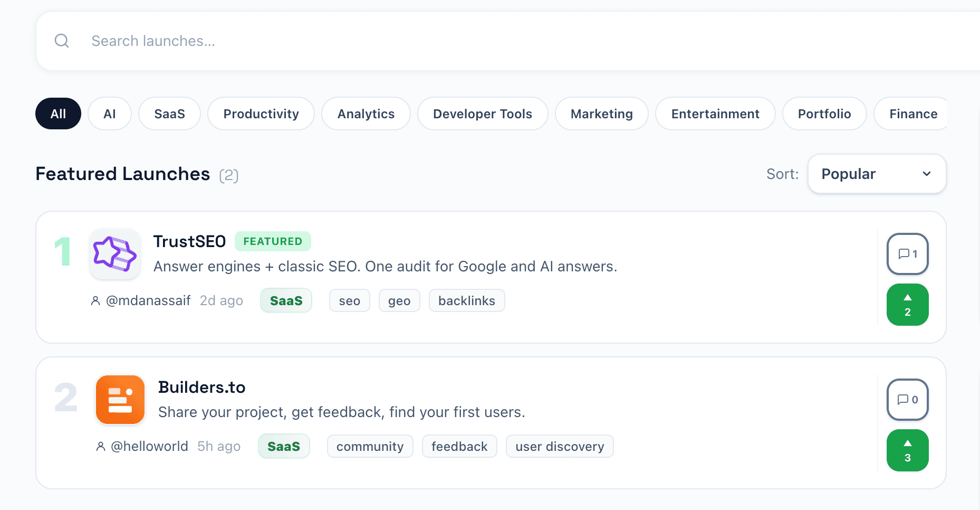This screenshot has width=980, height=510.
Task: Click the backlinks tag on TrustSEO
Action: (x=467, y=300)
